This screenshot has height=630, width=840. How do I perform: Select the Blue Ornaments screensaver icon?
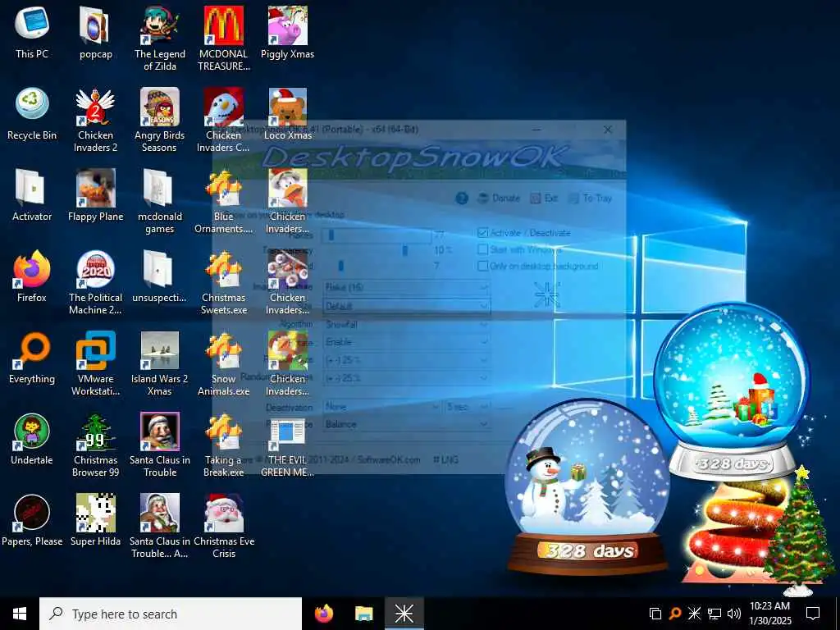click(223, 202)
